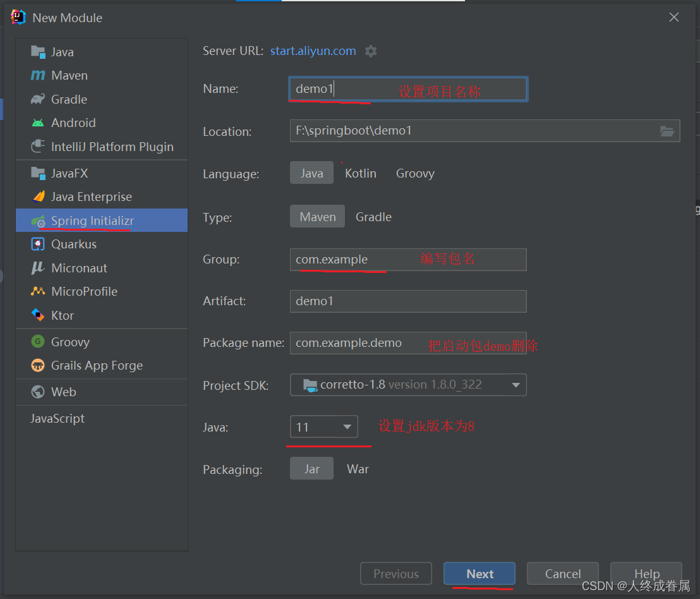This screenshot has height=599, width=700.
Task: Click the Spring Initializr leaf icon
Action: coord(39,221)
